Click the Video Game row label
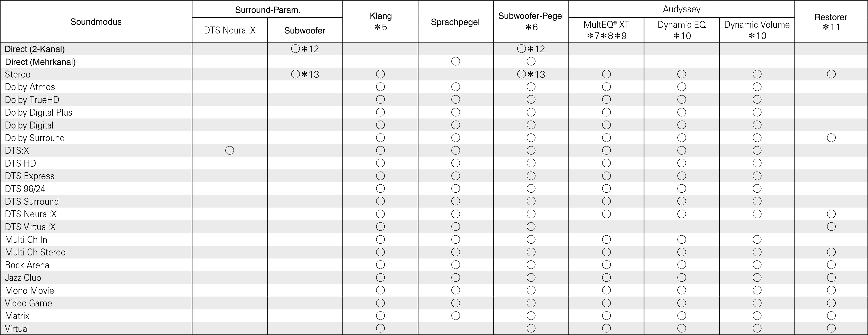The image size is (868, 335). [x=28, y=303]
